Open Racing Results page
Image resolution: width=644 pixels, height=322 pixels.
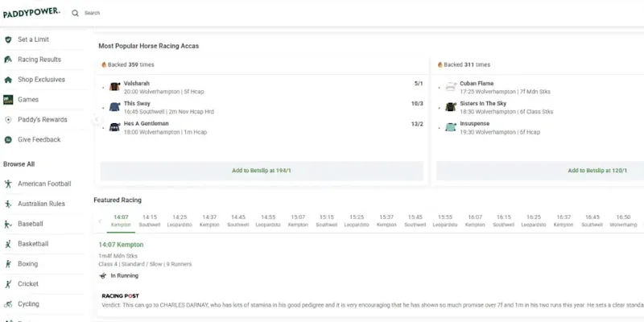pos(39,60)
